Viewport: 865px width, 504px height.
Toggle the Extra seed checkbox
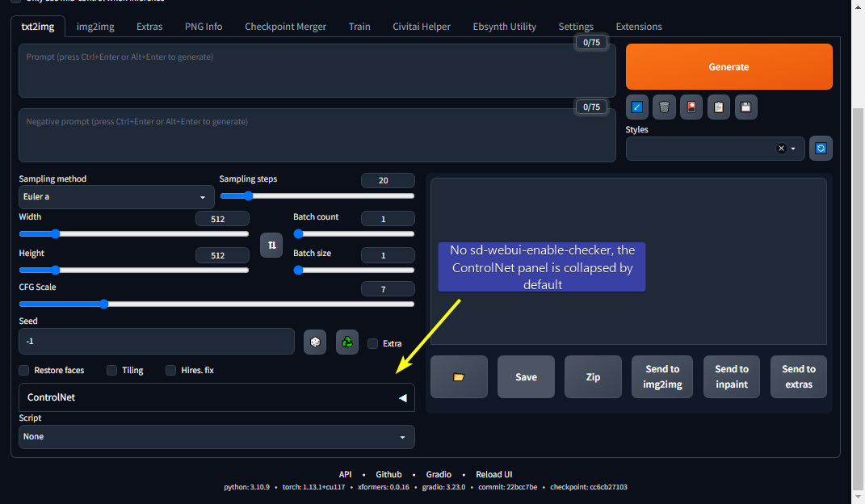[372, 343]
